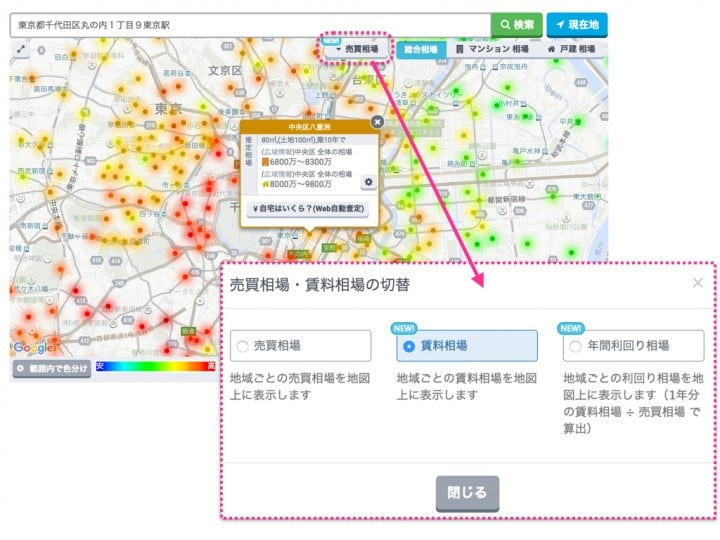Click the 閉じる button in dialog

click(467, 492)
